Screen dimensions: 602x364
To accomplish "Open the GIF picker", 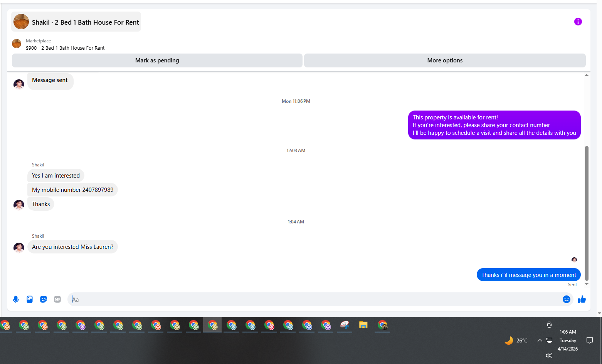I will tap(57, 299).
